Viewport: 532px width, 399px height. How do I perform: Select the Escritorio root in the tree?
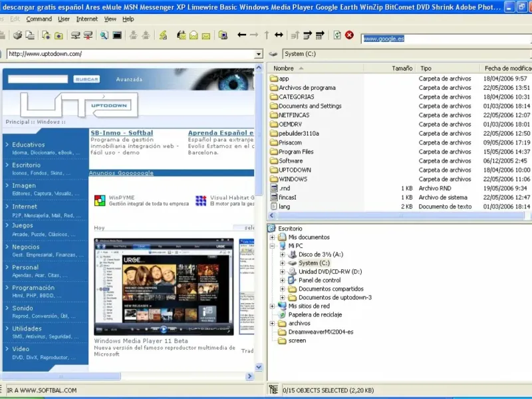click(x=290, y=228)
